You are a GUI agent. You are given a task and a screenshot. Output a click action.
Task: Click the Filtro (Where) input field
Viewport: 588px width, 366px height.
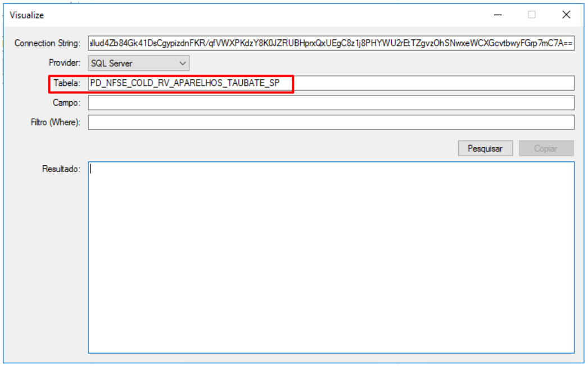[x=331, y=123]
